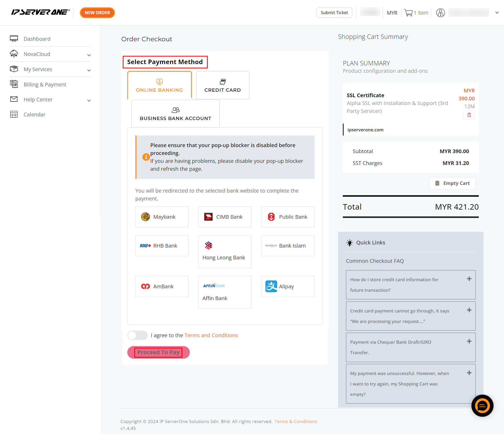Image resolution: width=504 pixels, height=435 pixels.
Task: Open Billing & Payment page
Action: [45, 85]
